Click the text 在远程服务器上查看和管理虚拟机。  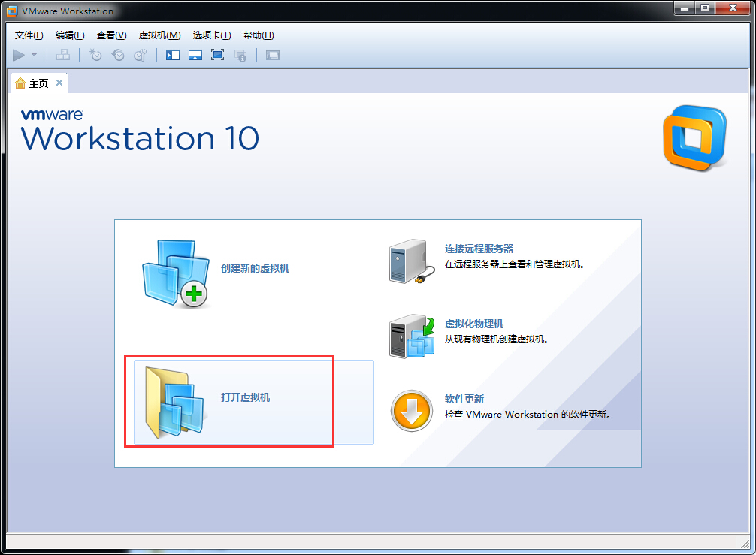pos(515,264)
